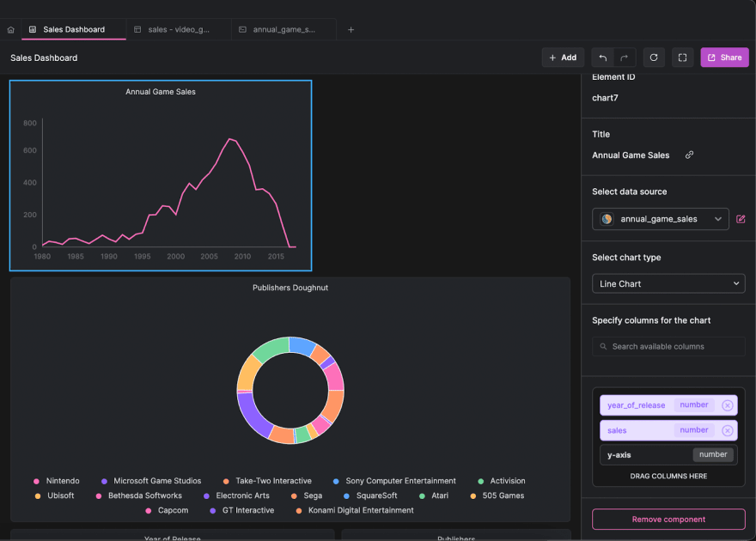Select the Annual Game Sales line chart

point(161,176)
